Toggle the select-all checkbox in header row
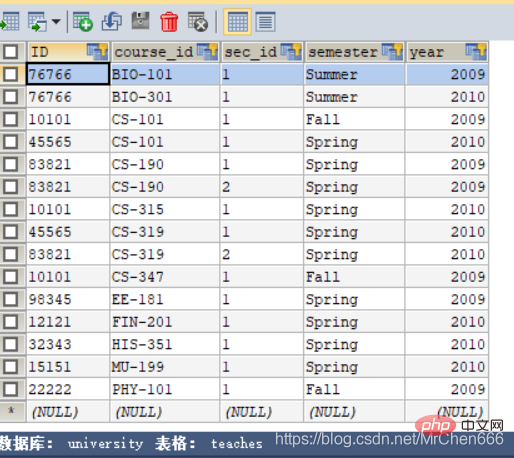Screen dimensions: 514x458 click(11, 52)
